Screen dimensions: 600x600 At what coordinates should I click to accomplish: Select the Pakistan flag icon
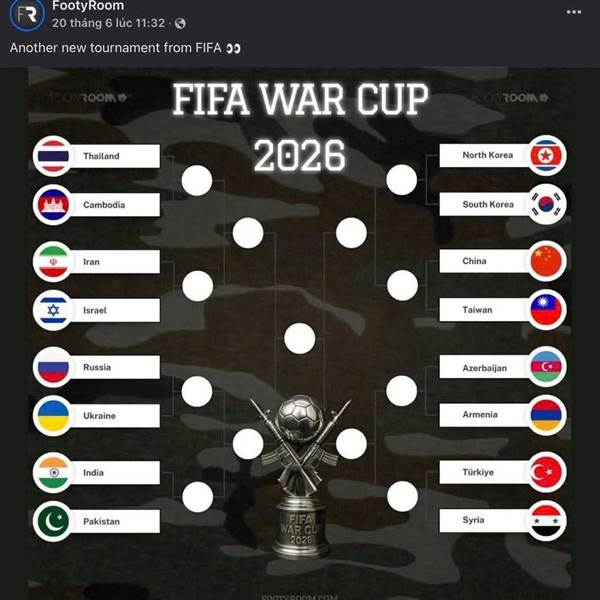click(x=53, y=521)
